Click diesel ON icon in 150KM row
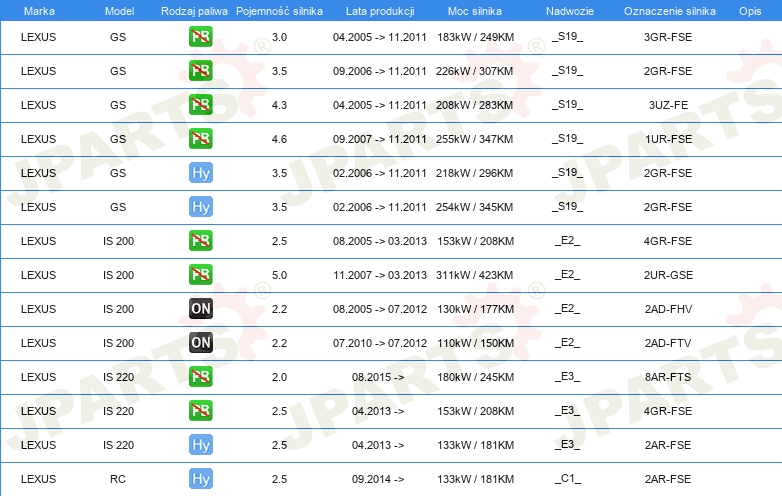The width and height of the screenshot is (782, 496). tap(200, 343)
